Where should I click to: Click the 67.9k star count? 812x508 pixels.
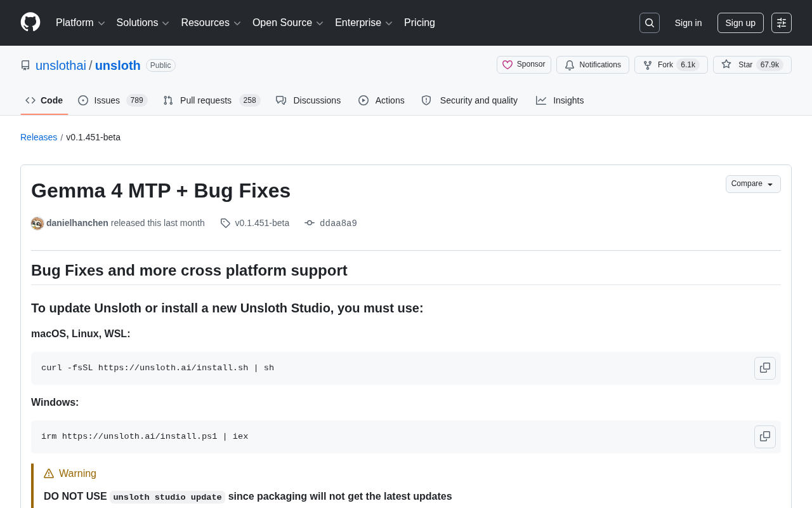click(x=769, y=65)
